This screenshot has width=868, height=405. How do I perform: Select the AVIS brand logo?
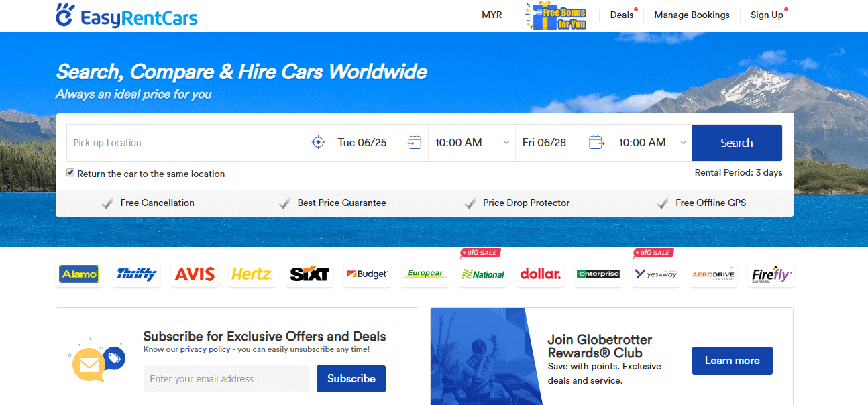[x=195, y=274]
